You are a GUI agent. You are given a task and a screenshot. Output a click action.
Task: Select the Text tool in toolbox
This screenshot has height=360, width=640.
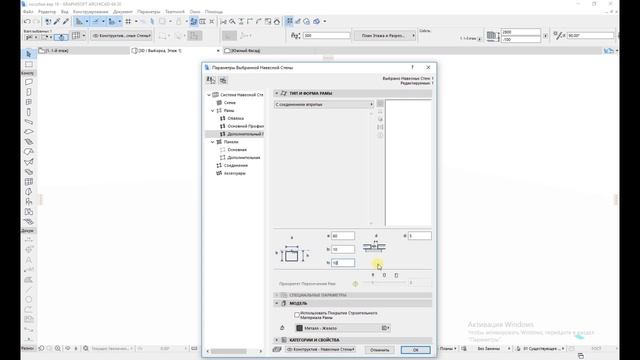28,260
